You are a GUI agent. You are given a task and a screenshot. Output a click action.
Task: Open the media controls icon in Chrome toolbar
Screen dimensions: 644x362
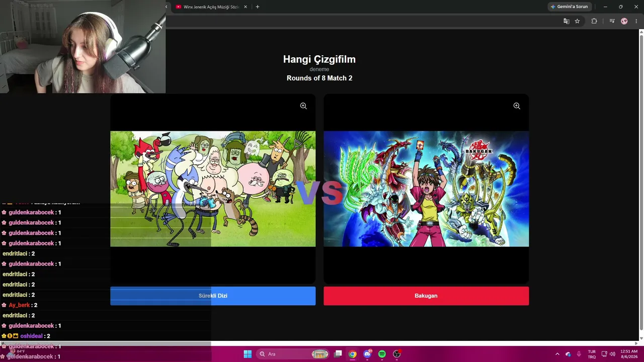click(612, 21)
